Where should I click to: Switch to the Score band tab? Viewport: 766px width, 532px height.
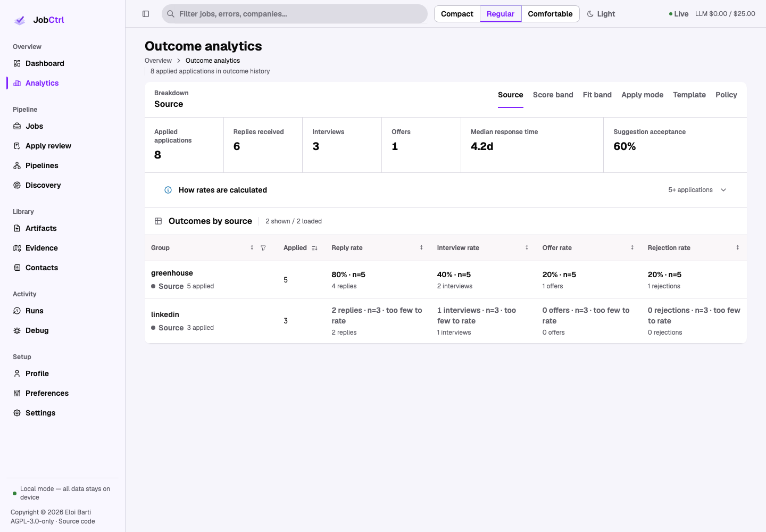click(553, 95)
